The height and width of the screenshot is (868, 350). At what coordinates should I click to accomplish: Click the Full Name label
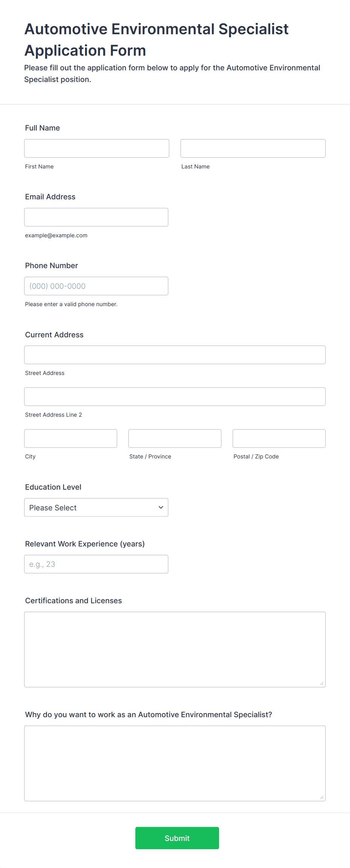[43, 128]
